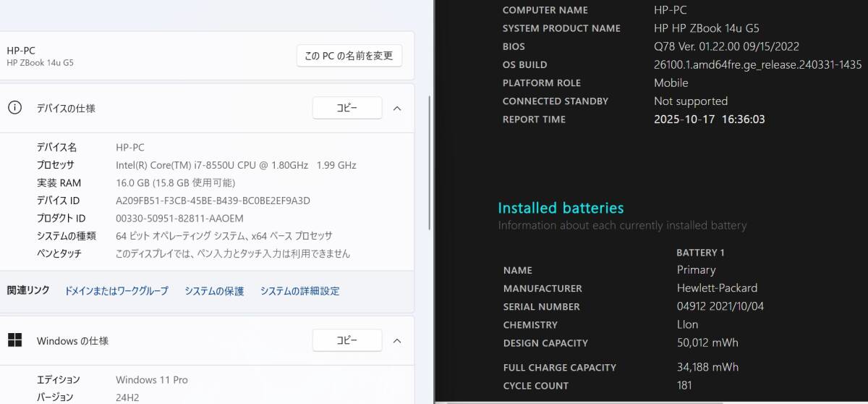Select the Hewlett-Packard manufacturer value
The height and width of the screenshot is (404, 868).
coord(718,287)
